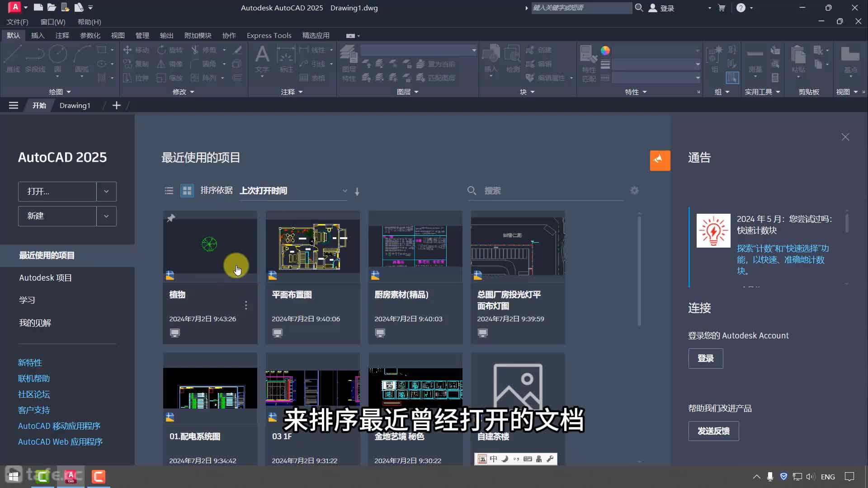Viewport: 868px width, 488px height.
Task: Open the 新特性 link
Action: [x=30, y=362]
